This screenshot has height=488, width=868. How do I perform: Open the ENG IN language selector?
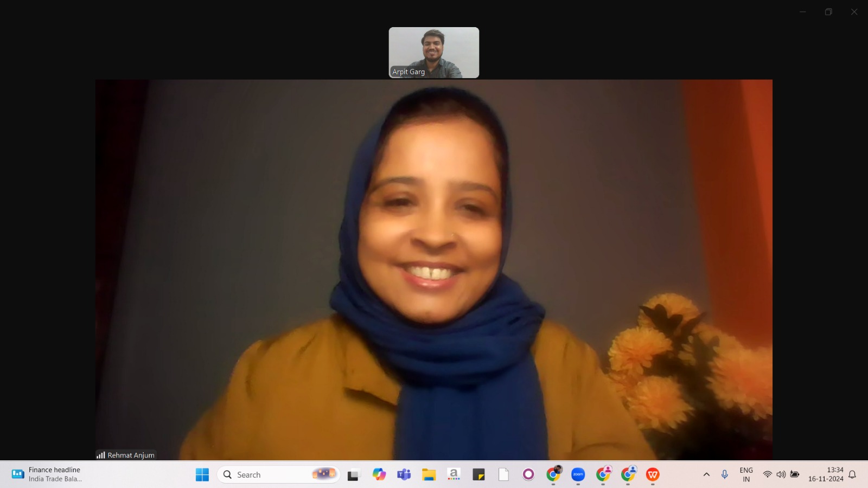pos(746,474)
